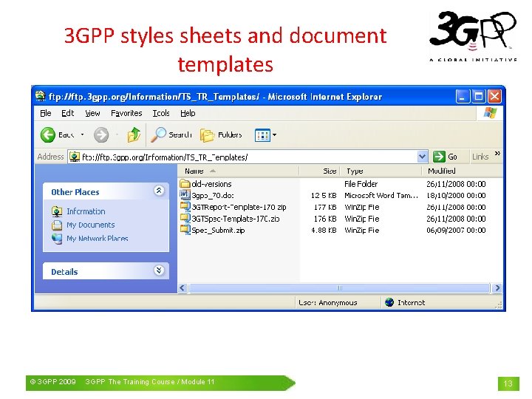Select the old-versions folder name
532x399 pixels.
(212, 184)
